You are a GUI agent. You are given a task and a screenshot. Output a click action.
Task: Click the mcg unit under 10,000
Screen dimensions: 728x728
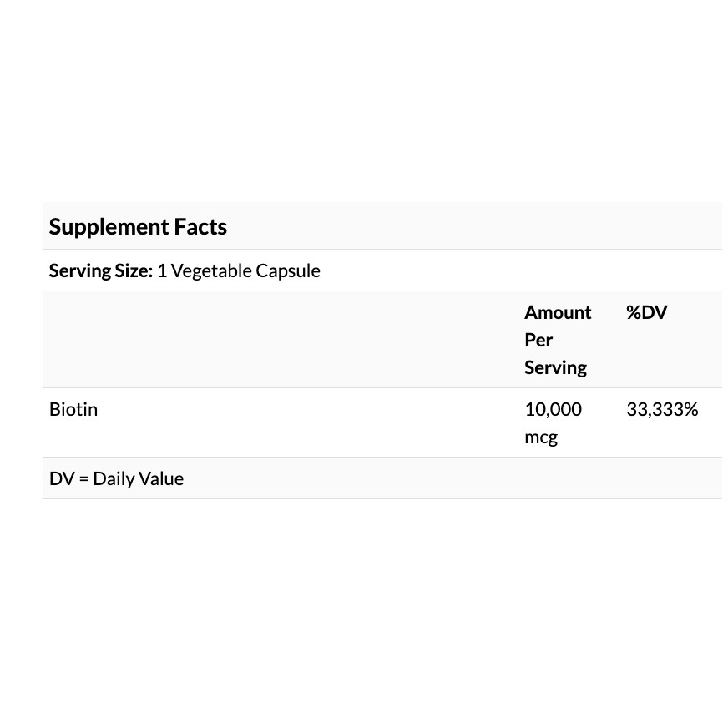tap(541, 437)
